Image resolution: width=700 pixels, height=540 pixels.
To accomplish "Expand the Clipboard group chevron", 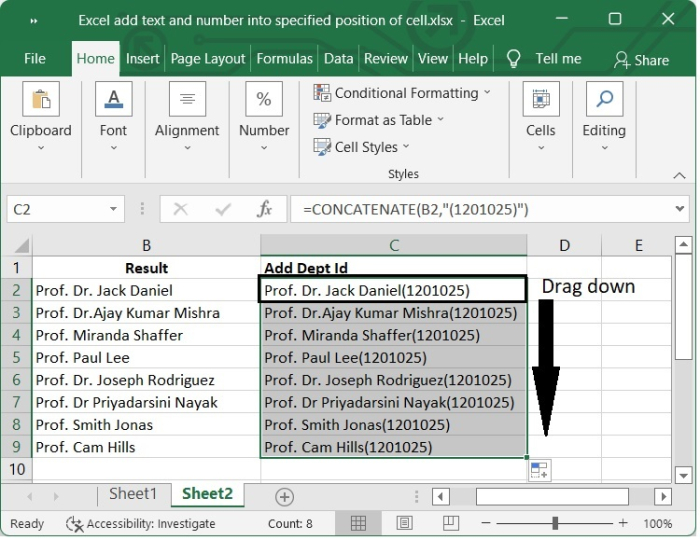I will tap(41, 148).
